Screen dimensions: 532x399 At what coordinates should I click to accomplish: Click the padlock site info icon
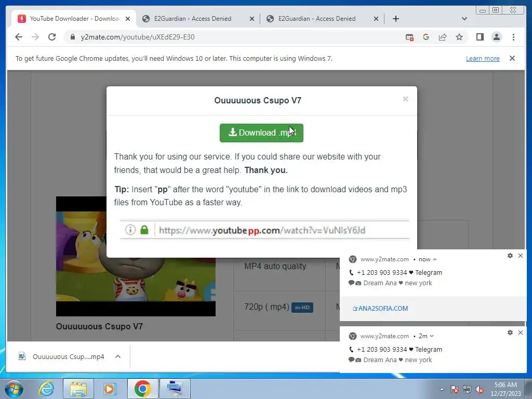point(73,37)
